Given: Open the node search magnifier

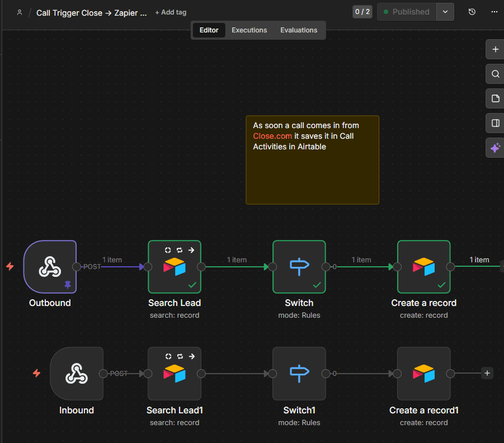Looking at the screenshot, I should [x=495, y=74].
